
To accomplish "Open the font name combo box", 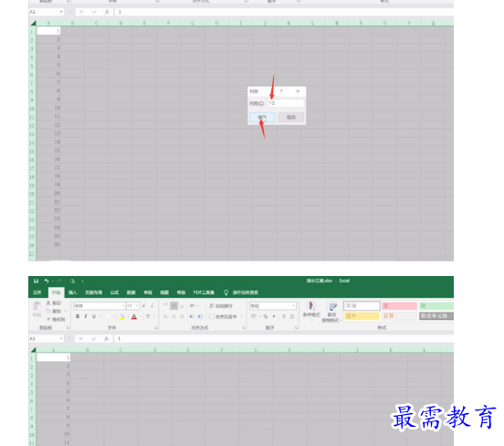I will [x=100, y=305].
